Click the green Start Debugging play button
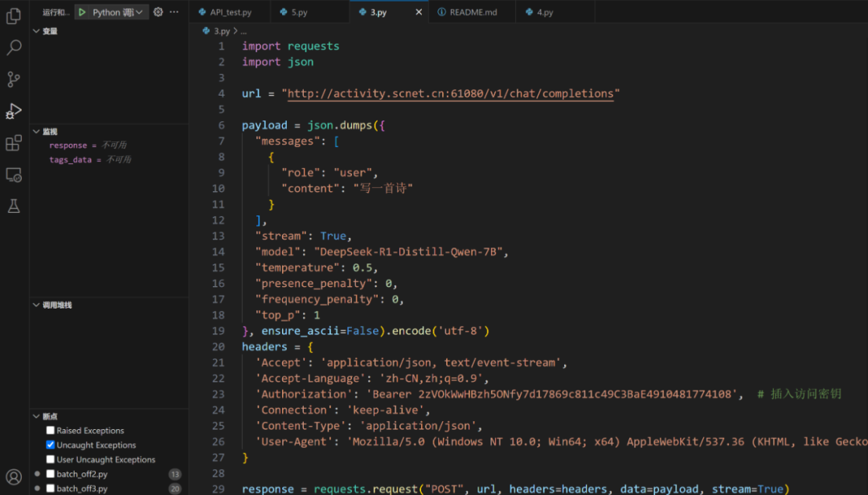 pos(82,12)
